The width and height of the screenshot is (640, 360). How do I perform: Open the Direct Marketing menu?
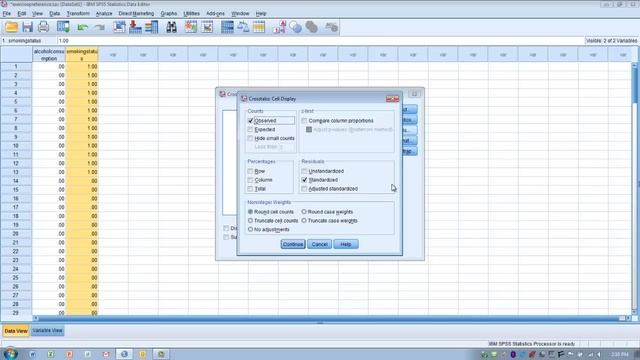[x=136, y=13]
